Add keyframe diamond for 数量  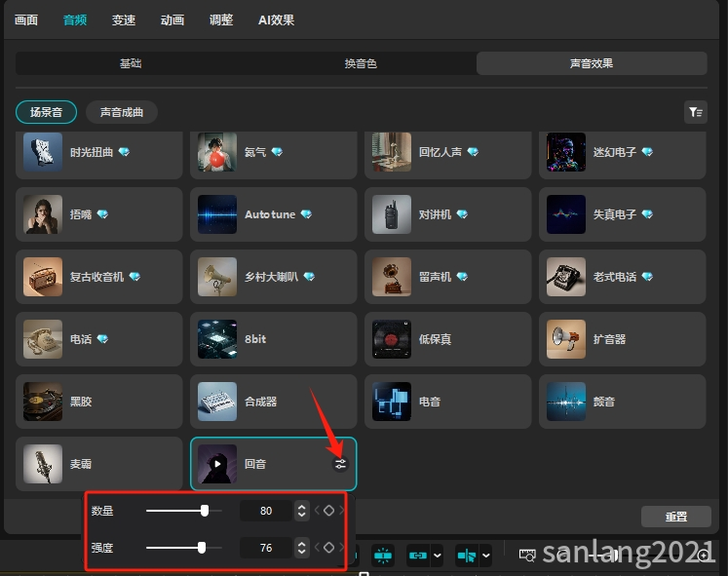[x=328, y=511]
